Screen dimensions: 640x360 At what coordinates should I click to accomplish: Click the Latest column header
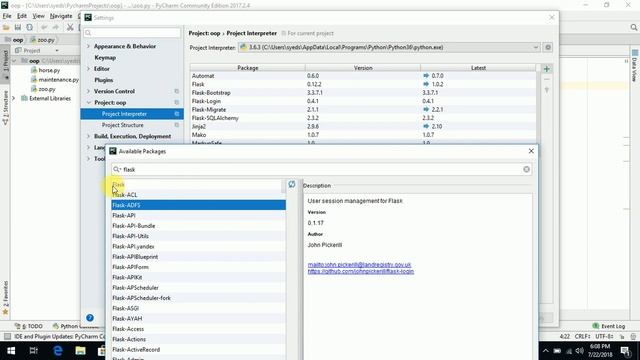click(x=478, y=68)
